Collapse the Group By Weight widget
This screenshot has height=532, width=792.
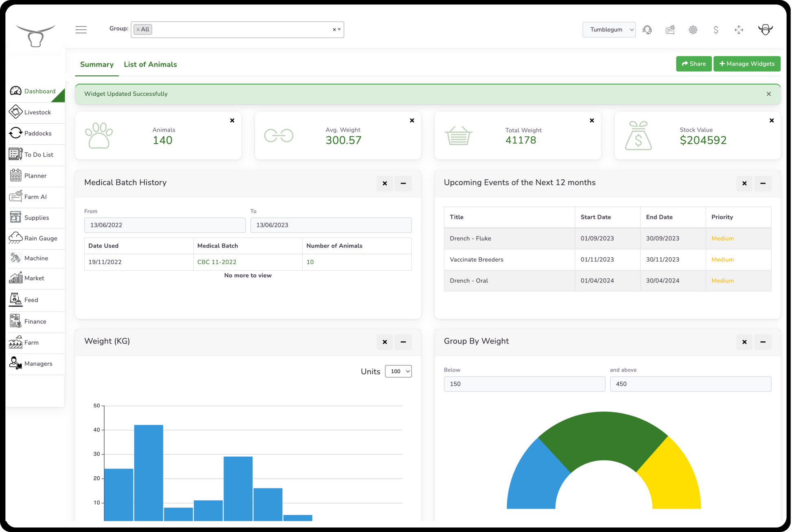coord(763,342)
